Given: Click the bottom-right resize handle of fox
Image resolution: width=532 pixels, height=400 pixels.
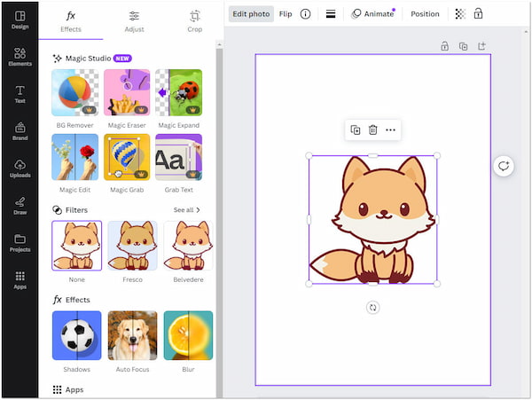Looking at the screenshot, I should [437, 284].
